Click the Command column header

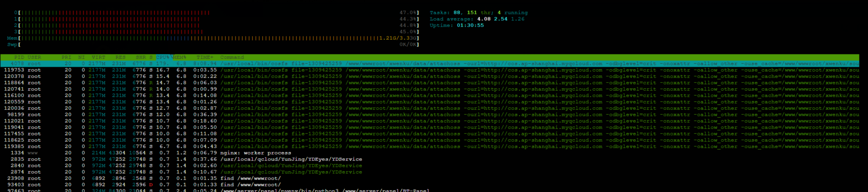click(232, 57)
